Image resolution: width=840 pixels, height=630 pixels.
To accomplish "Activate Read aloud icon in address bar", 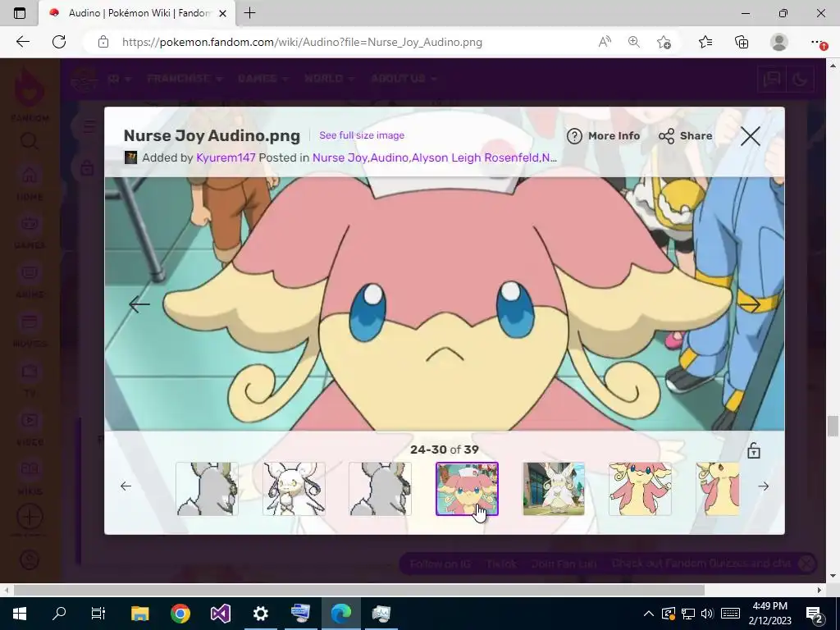I will click(605, 42).
